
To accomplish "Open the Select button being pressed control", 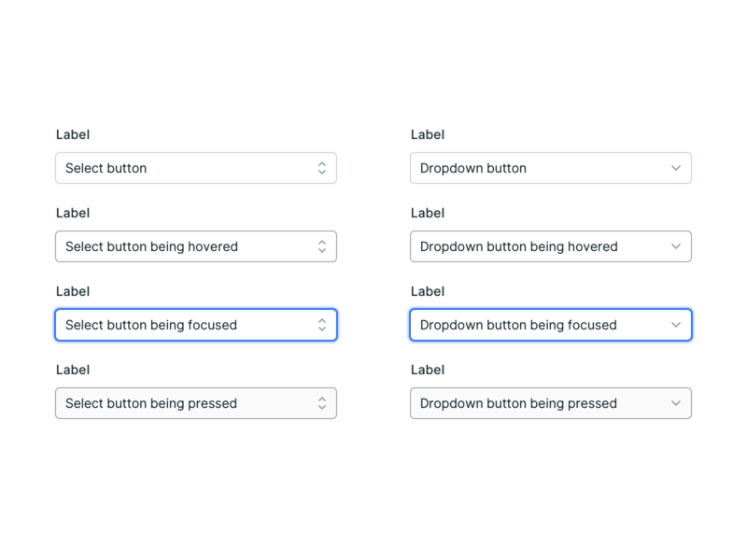I will (x=196, y=403).
